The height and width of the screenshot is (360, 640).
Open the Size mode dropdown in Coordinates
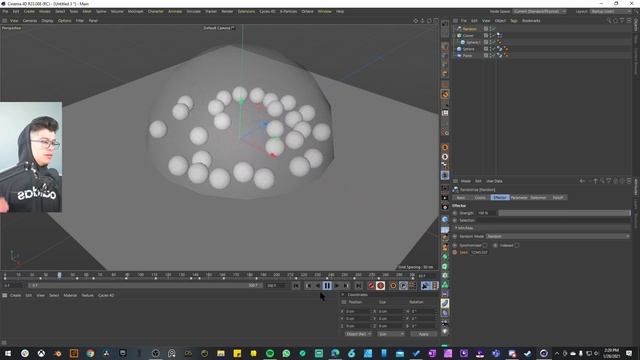coord(391,334)
